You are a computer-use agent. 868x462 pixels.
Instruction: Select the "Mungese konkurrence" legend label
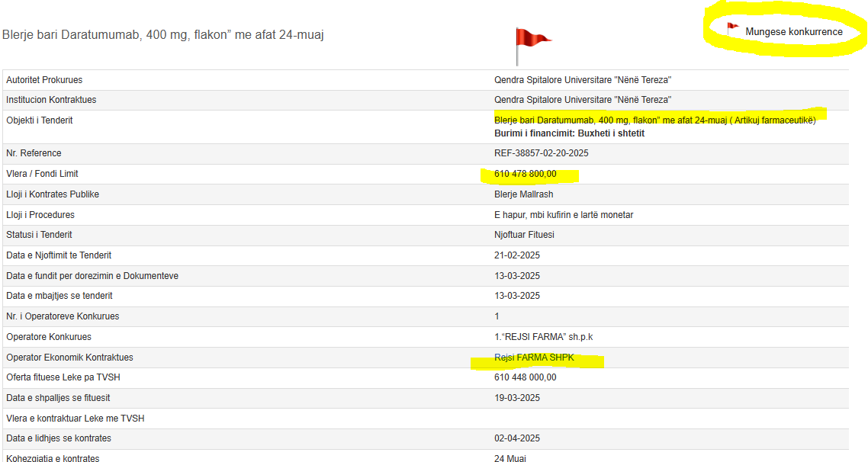(x=794, y=32)
